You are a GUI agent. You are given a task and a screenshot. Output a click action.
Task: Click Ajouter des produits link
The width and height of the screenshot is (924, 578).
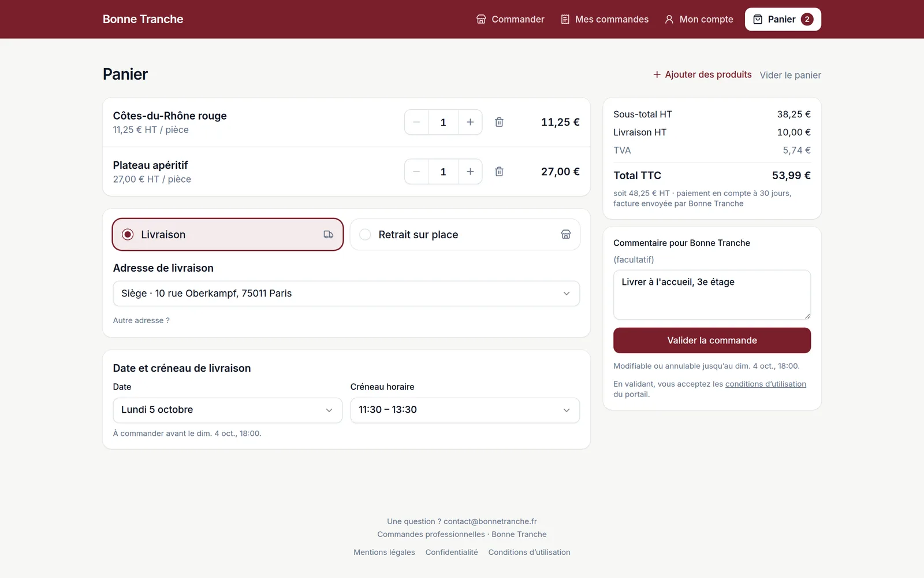[702, 75]
